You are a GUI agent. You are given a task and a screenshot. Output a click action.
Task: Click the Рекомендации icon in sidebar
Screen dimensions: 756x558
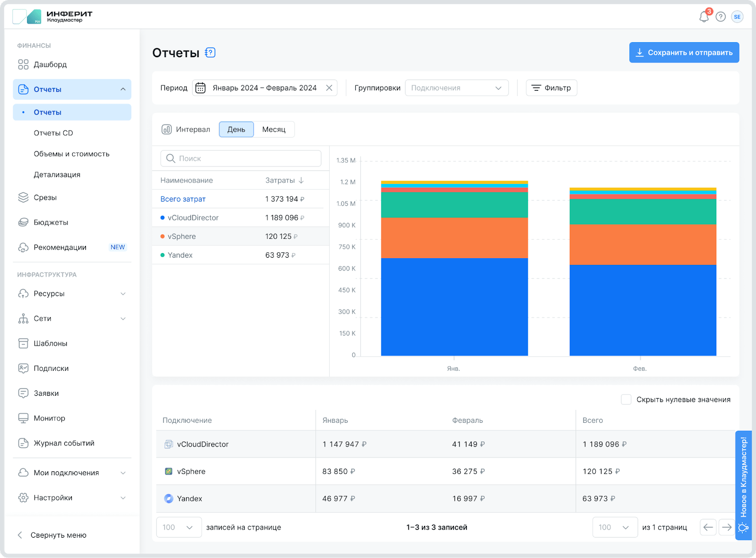pyautogui.click(x=23, y=247)
